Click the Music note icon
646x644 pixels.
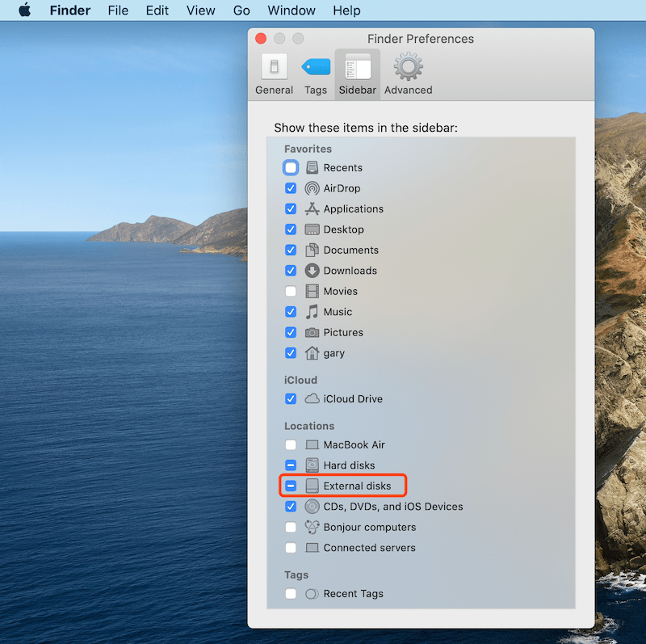click(x=312, y=312)
